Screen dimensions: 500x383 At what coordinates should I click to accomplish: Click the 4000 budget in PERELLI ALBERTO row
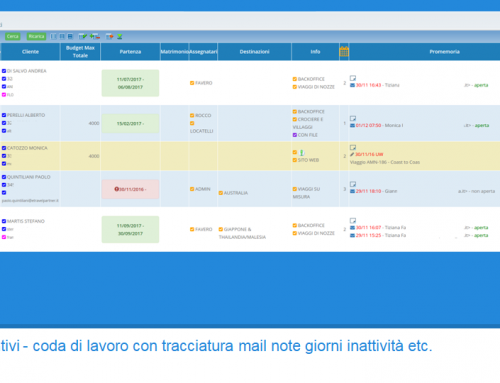click(94, 123)
